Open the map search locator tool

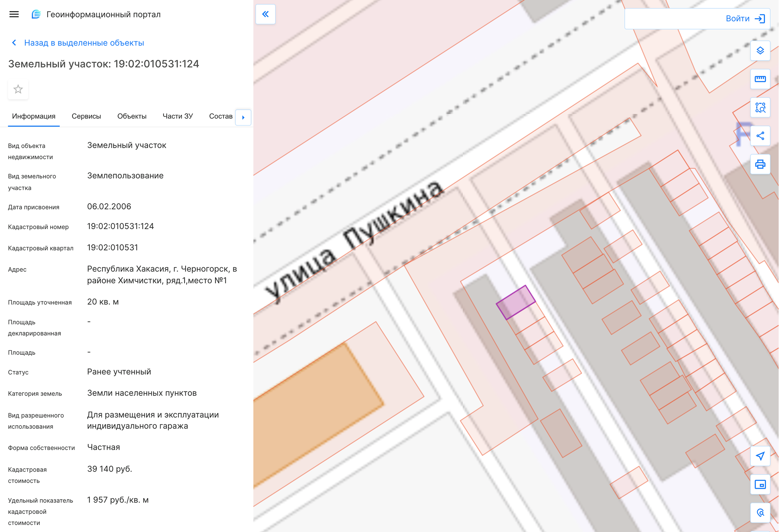tap(760, 513)
